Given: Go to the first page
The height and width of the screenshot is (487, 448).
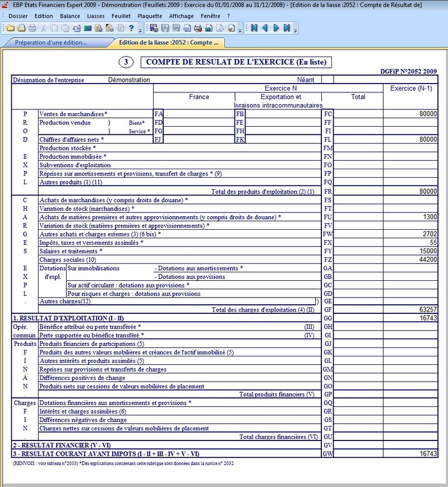Looking at the screenshot, I should (254, 28).
